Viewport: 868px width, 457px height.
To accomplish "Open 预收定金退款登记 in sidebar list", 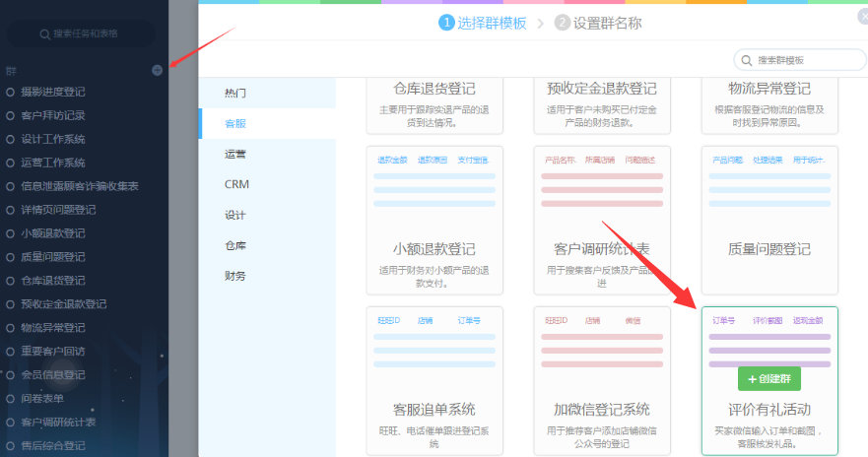I will [64, 304].
